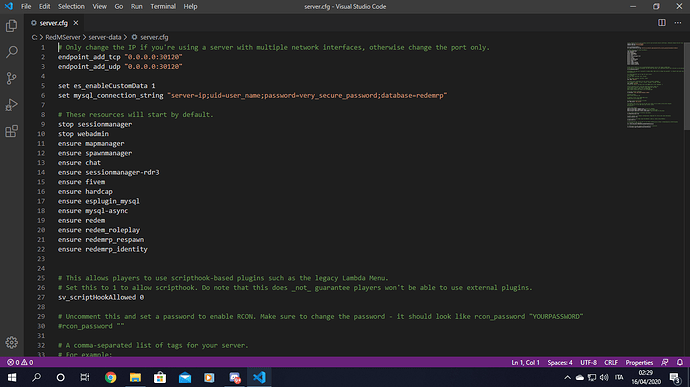Open the editor More Actions menu
This screenshot has width=690, height=387.
(x=678, y=22)
